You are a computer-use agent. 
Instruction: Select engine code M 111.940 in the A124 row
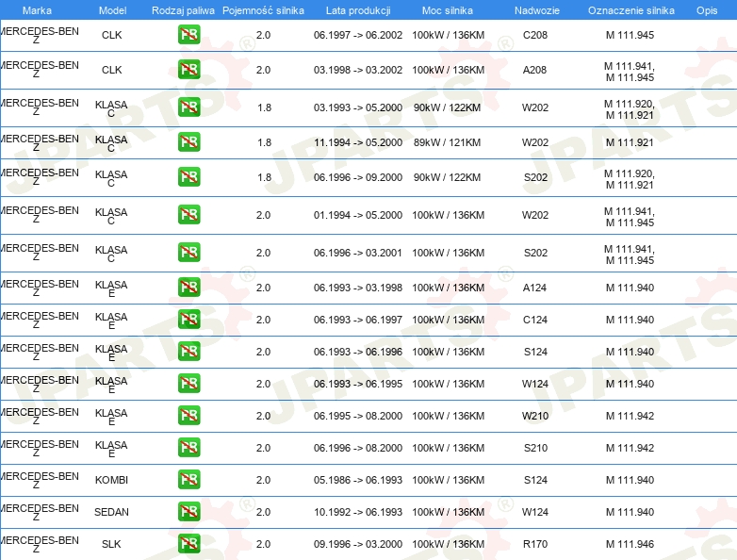point(630,288)
